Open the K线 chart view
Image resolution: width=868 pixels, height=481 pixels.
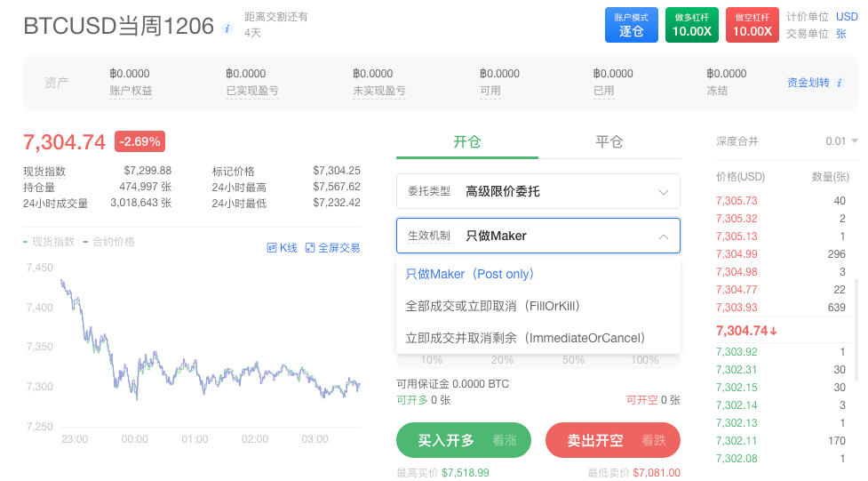282,248
